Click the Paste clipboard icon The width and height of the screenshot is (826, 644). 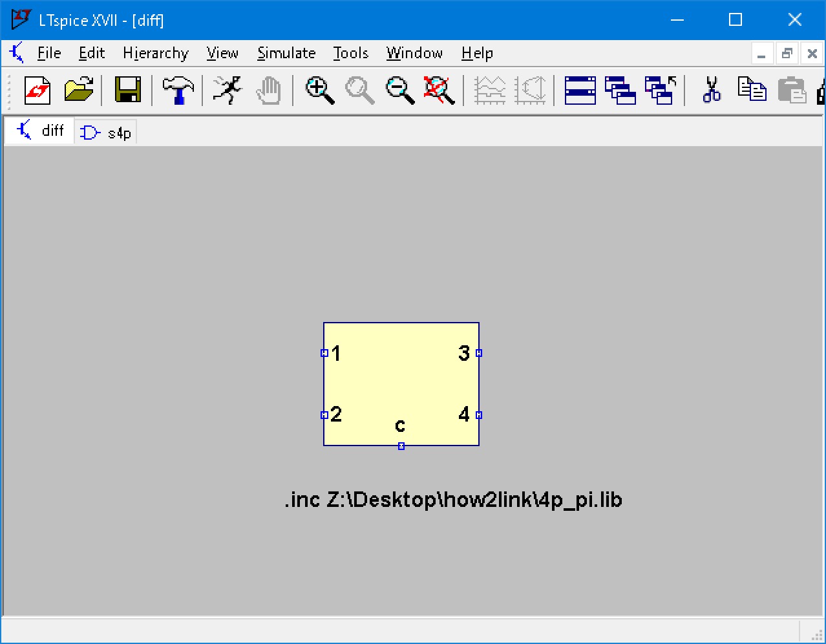click(792, 90)
